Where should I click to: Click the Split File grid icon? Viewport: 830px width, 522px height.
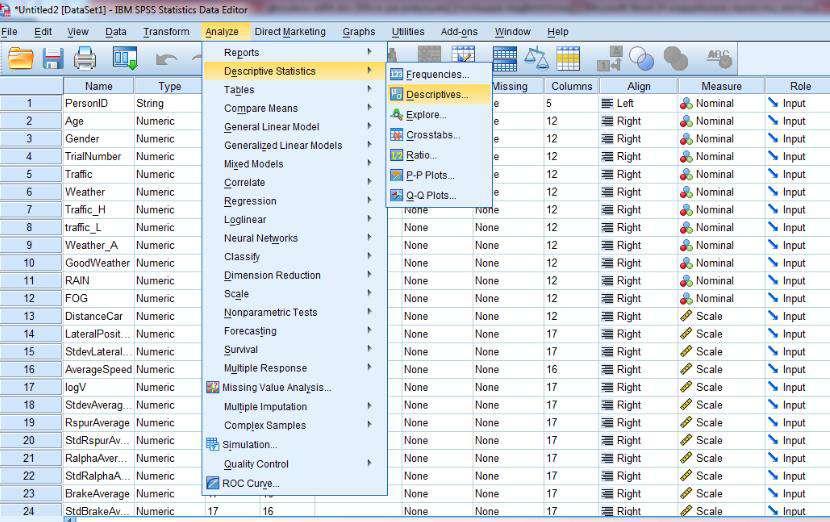[504, 58]
